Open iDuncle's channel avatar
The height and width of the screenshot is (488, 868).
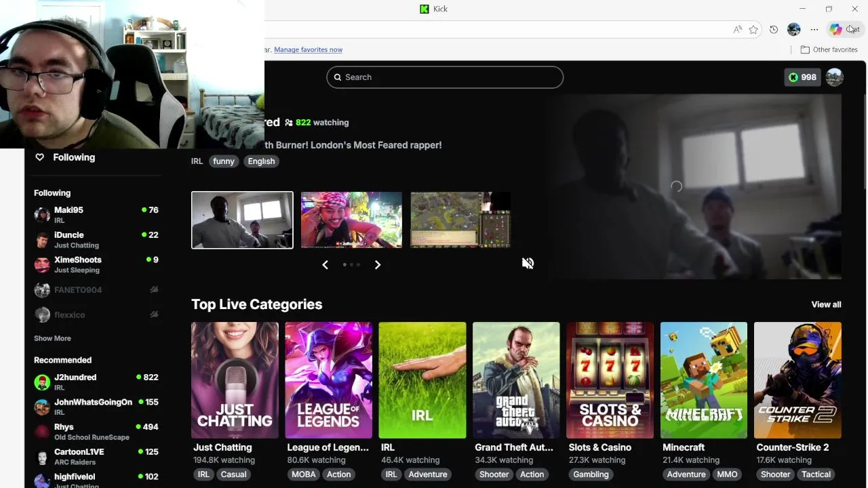[x=42, y=240]
